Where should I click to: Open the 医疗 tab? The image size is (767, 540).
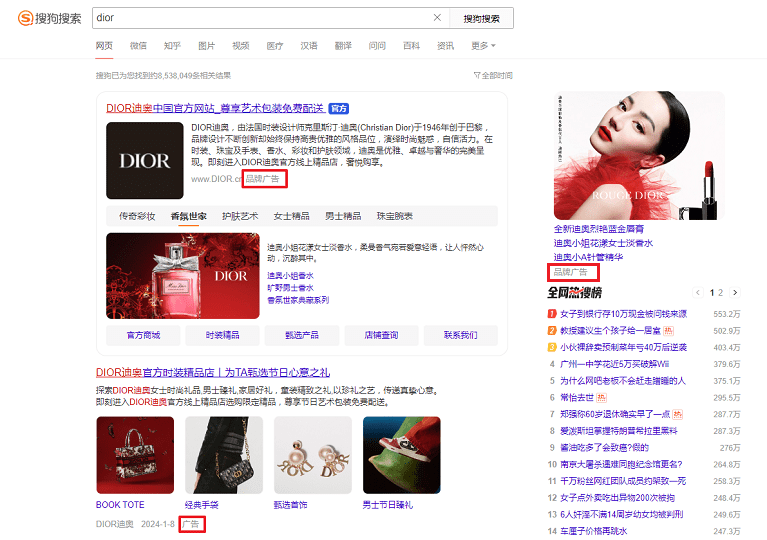275,45
